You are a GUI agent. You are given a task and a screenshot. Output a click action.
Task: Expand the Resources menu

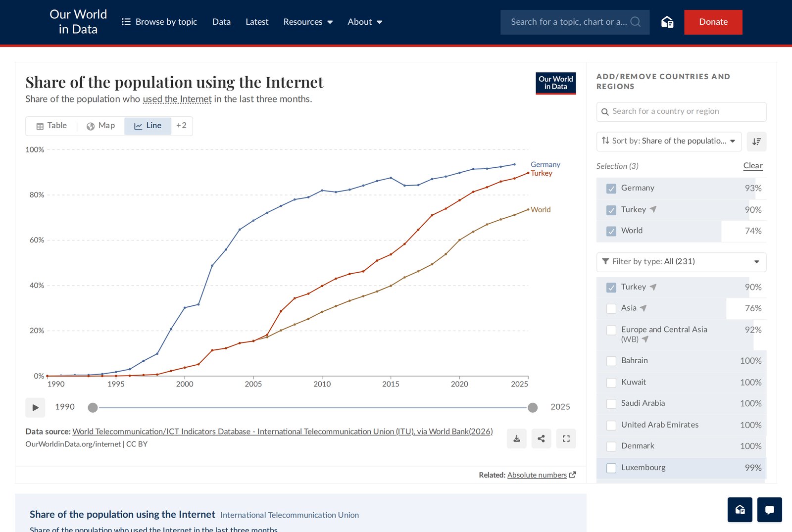pos(308,22)
